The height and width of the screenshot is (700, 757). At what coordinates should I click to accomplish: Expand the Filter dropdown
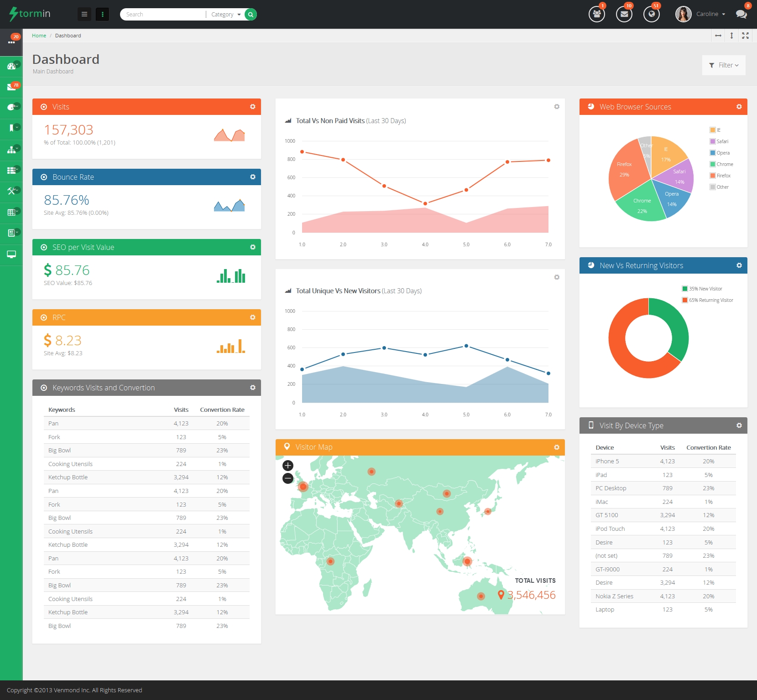tap(724, 65)
